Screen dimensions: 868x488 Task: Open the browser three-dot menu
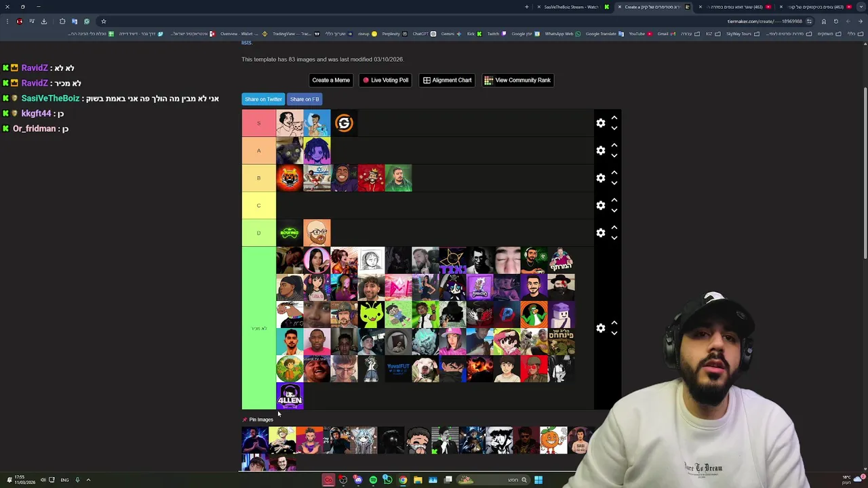[x=7, y=21]
